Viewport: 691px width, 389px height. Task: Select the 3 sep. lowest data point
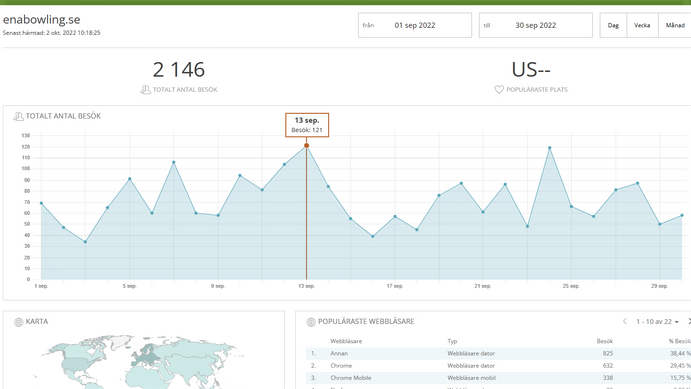(85, 242)
